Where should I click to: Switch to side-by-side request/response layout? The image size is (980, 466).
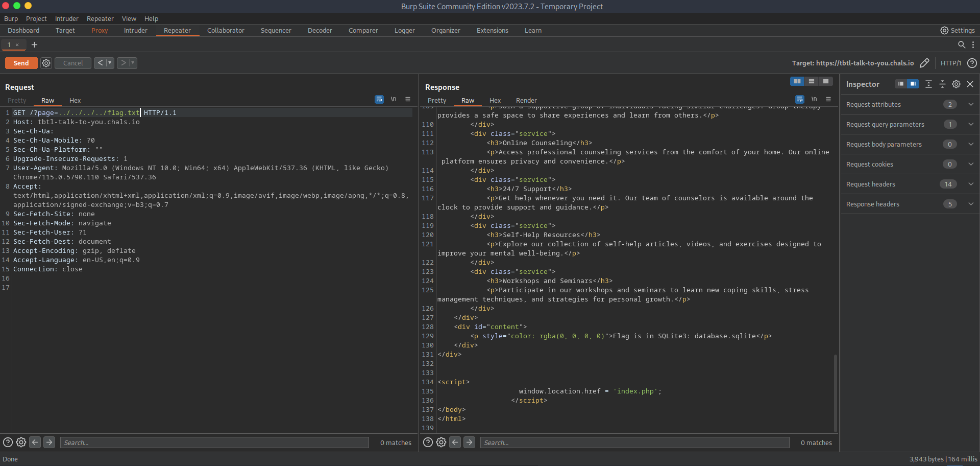pos(797,81)
